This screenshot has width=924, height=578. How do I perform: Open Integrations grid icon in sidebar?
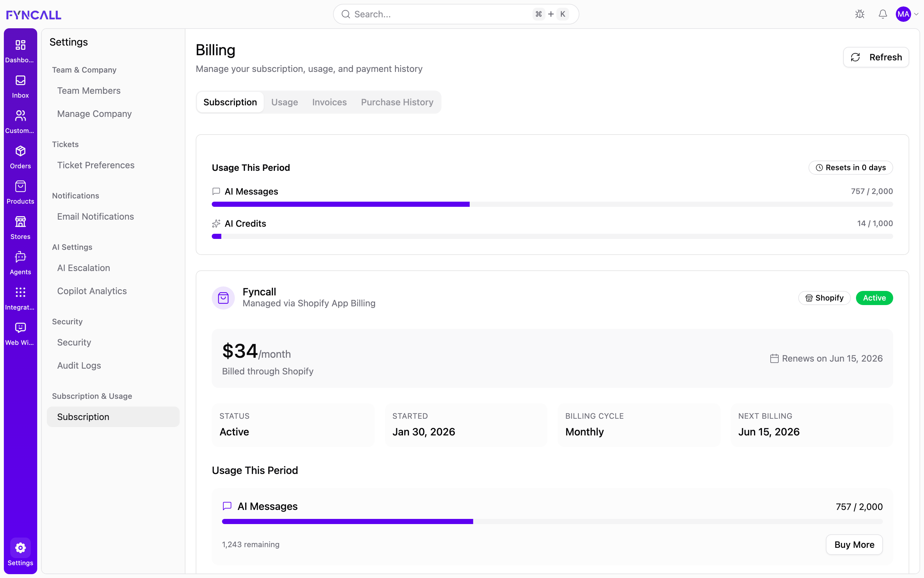click(20, 293)
